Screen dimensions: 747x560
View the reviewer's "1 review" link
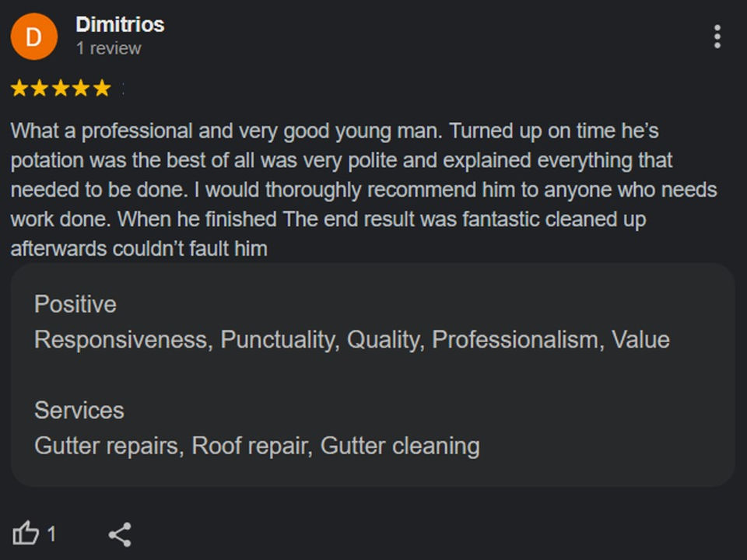109,48
